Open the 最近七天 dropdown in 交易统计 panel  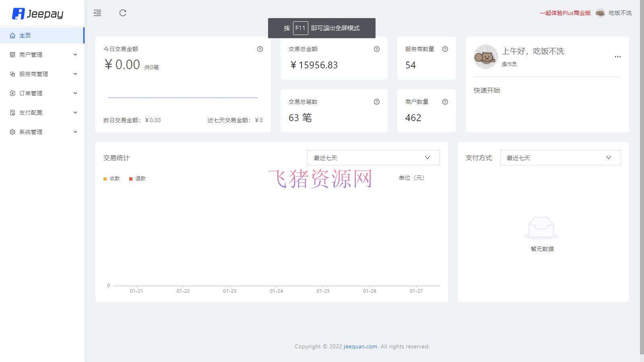373,157
